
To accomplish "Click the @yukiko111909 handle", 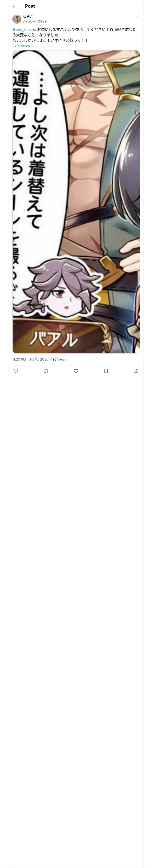I will [35, 21].
